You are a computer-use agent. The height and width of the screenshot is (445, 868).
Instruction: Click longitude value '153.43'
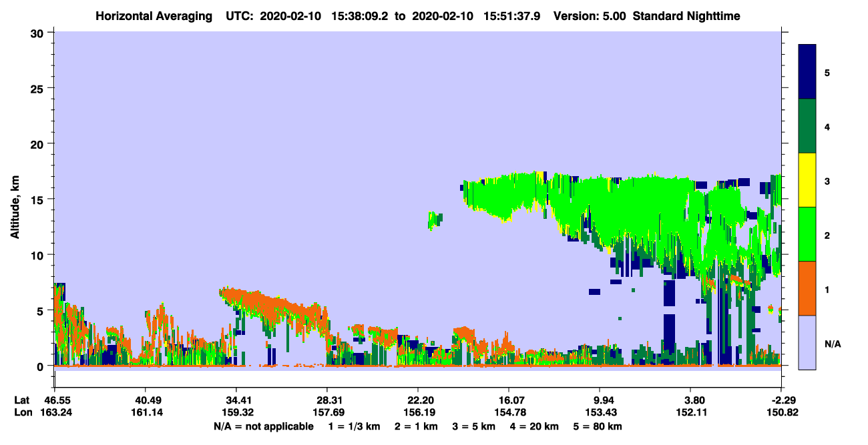point(600,413)
